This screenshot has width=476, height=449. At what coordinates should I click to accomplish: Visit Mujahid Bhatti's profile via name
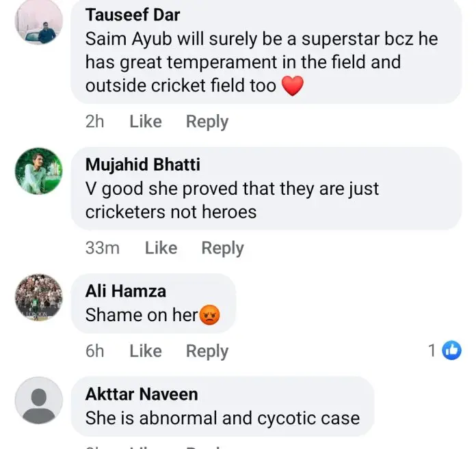143,164
